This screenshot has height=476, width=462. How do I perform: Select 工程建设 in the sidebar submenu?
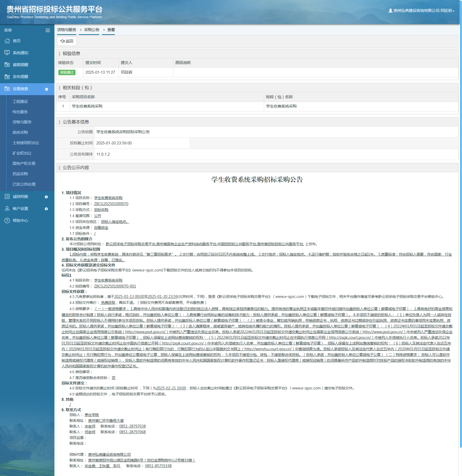(x=20, y=102)
